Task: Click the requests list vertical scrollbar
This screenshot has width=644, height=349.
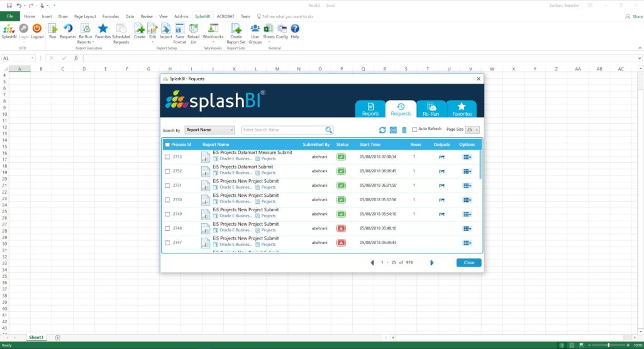Action: tap(480, 164)
